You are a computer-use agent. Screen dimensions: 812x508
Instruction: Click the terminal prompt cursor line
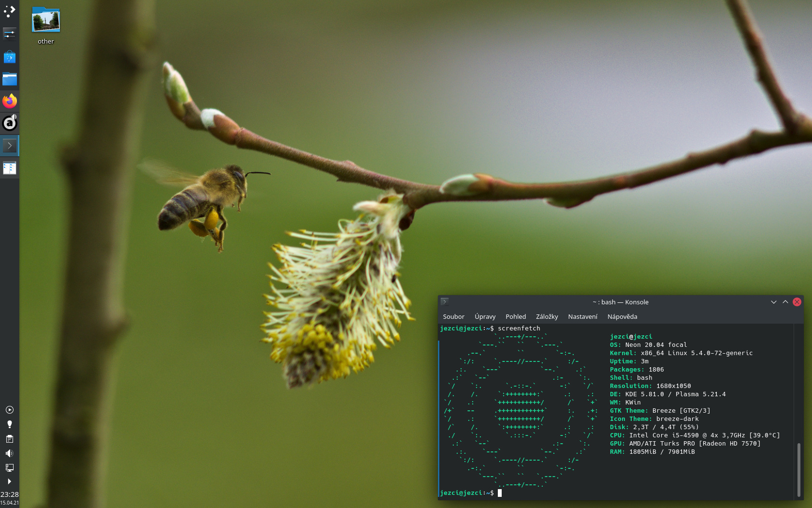coord(471,493)
